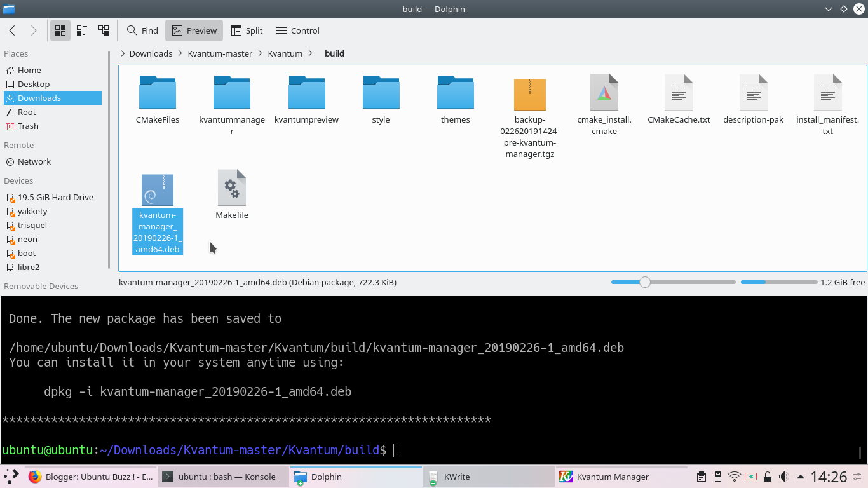Viewport: 868px width, 488px height.
Task: Expand the chevron before Downloads in breadcrumb
Action: point(123,53)
